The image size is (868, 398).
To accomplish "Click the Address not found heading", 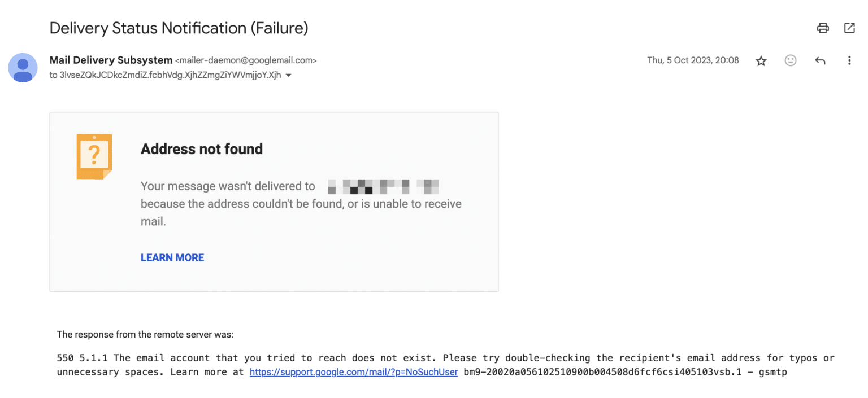I will point(201,148).
